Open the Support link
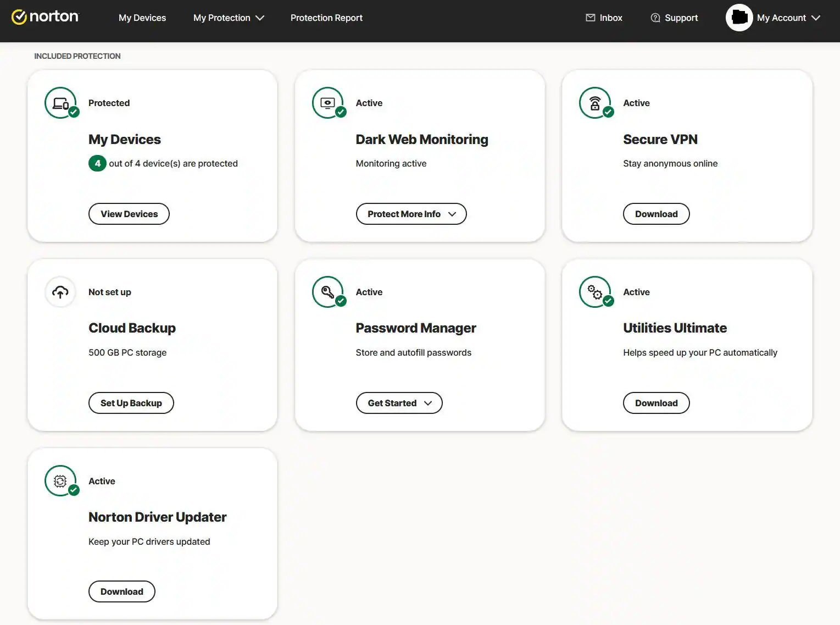 [674, 18]
